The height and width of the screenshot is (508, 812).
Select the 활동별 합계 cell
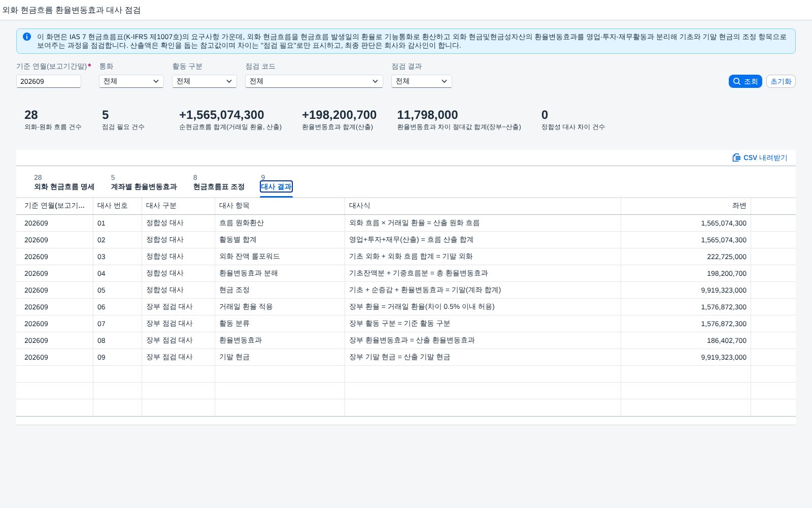(280, 240)
